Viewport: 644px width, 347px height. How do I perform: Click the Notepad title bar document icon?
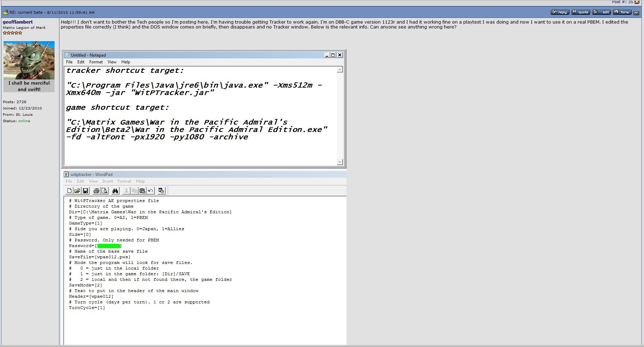68,55
